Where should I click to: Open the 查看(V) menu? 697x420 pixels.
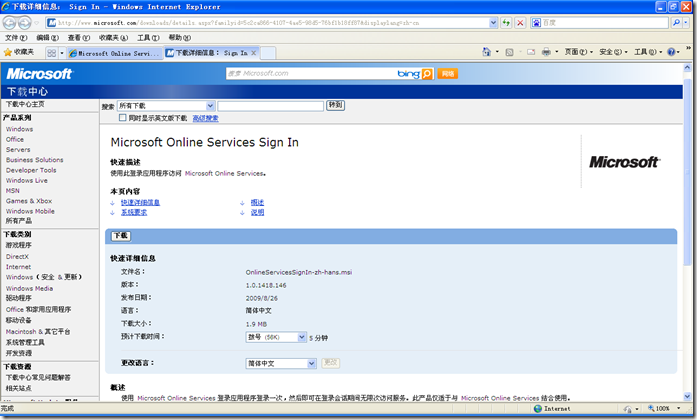click(x=79, y=38)
